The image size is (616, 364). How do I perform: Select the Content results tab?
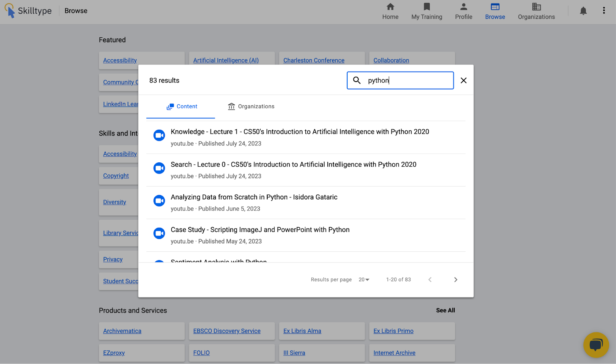point(182,107)
